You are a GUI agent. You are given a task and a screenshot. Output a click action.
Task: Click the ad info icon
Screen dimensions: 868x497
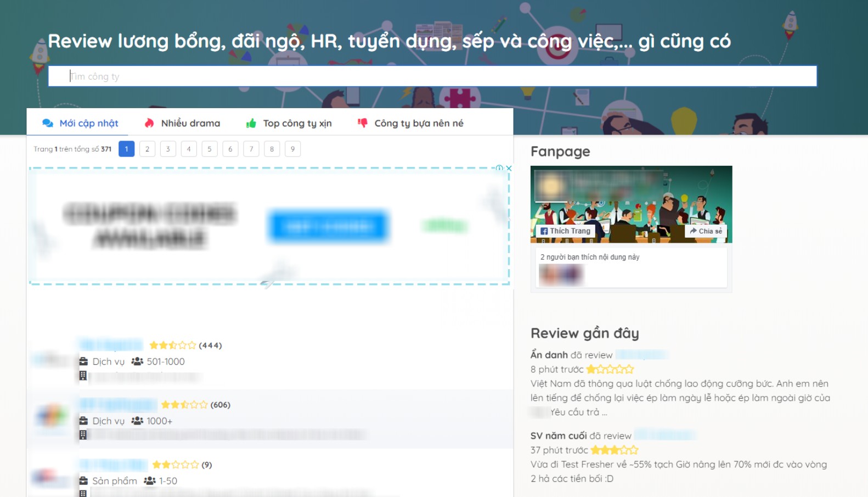[499, 168]
